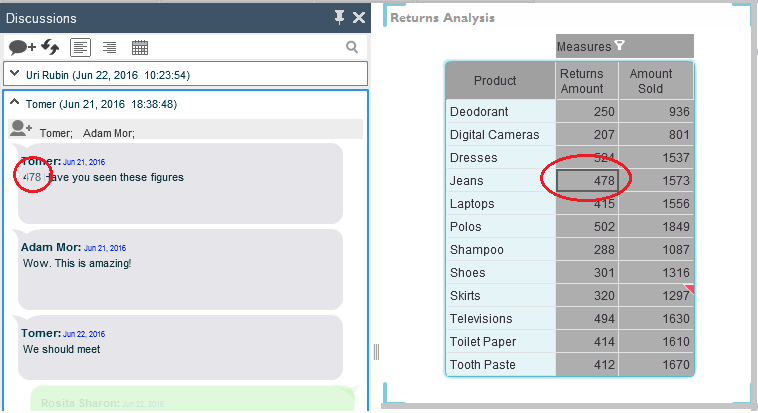758x413 pixels.
Task: Select the Televisions product row
Action: point(480,319)
